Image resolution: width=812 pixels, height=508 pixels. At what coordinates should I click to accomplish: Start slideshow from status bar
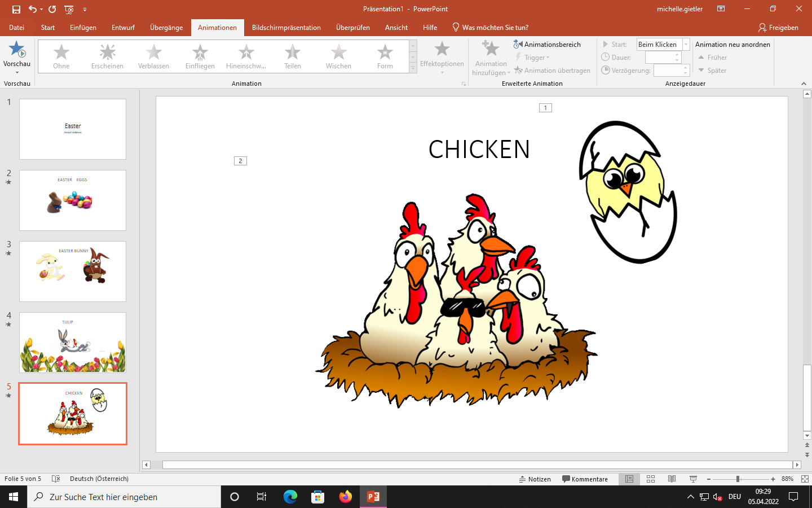coord(693,479)
